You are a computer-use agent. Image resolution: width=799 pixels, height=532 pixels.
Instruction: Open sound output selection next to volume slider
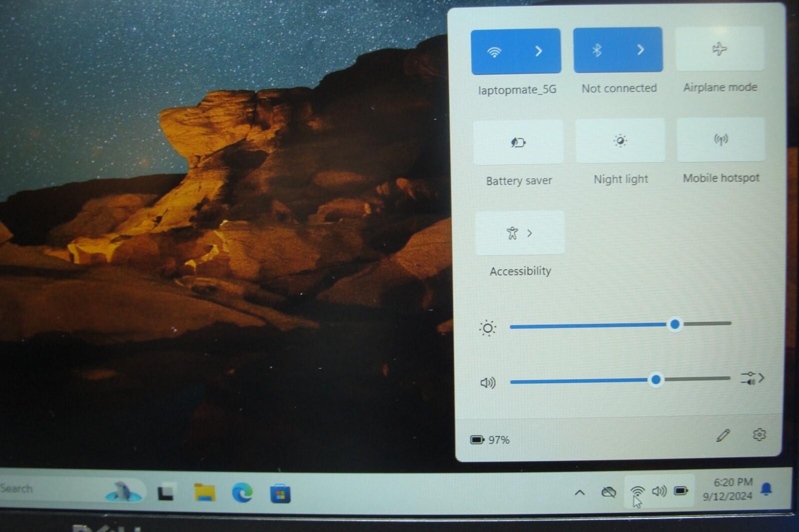tap(753, 378)
